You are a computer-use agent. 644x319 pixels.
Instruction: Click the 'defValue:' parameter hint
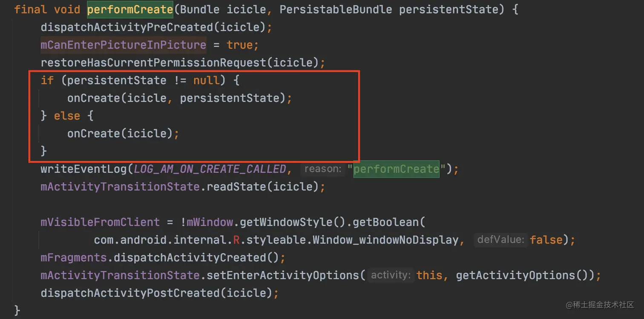pos(501,240)
